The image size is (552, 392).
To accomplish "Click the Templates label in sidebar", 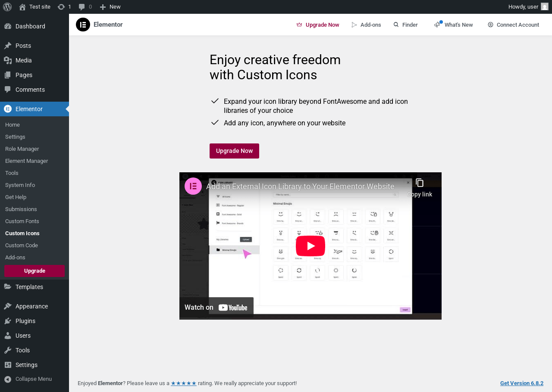I will point(29,287).
